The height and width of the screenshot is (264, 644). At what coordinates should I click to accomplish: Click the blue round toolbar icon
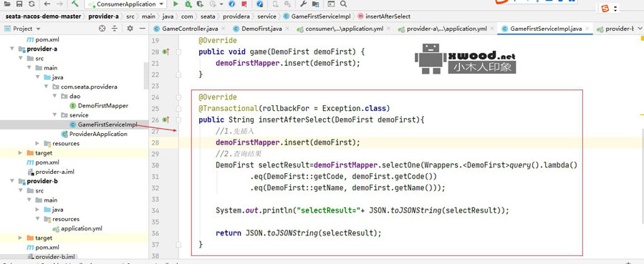pyautogui.click(x=231, y=4)
